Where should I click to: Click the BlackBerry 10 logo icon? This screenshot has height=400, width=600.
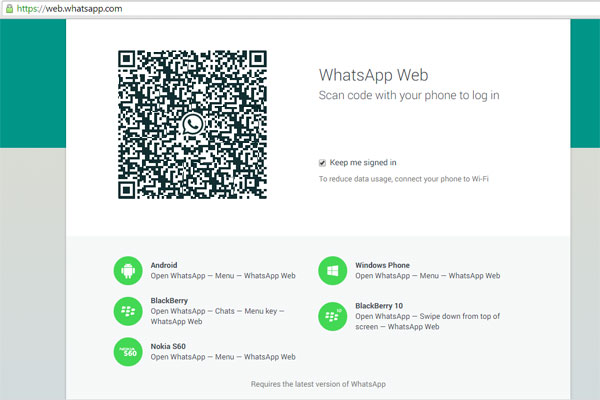click(x=333, y=316)
